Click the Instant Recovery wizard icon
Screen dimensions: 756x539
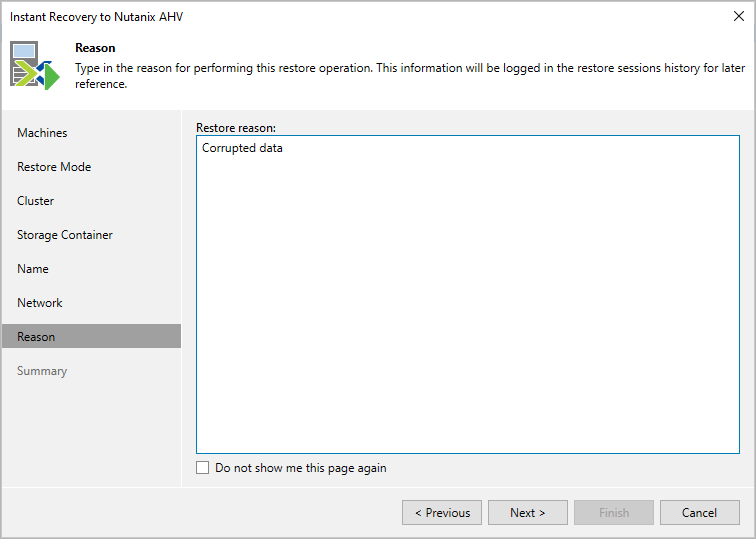35,65
